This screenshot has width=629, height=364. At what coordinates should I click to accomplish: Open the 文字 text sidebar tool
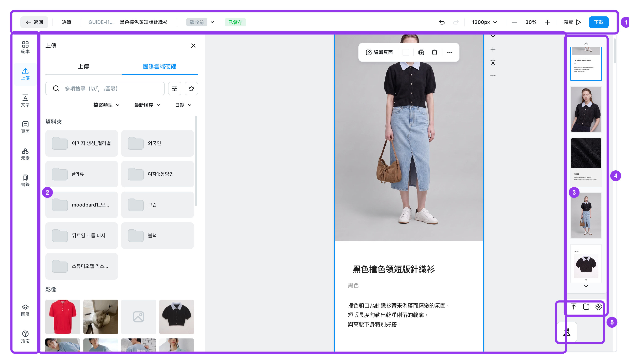click(x=25, y=101)
